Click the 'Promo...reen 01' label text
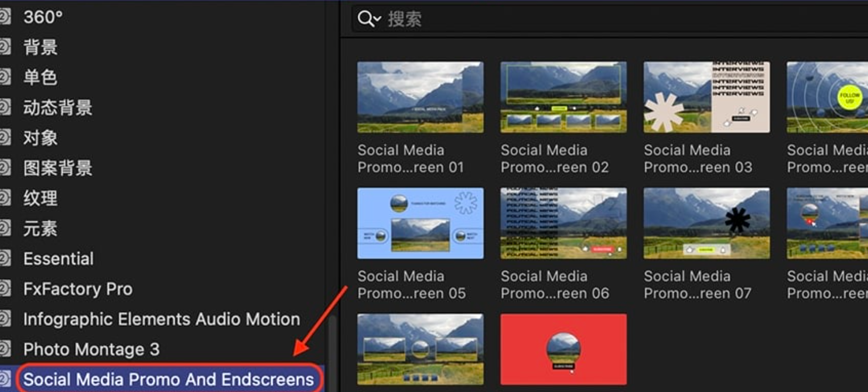 point(411,167)
